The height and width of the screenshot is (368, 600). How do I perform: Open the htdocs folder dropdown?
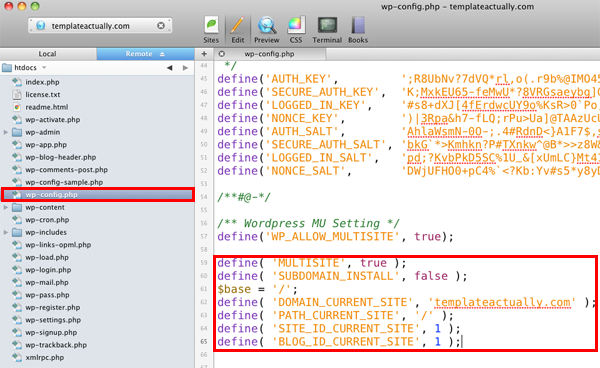44,68
